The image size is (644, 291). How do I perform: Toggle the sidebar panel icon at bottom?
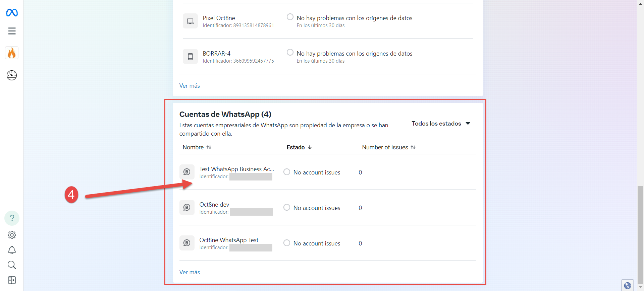coord(12,280)
